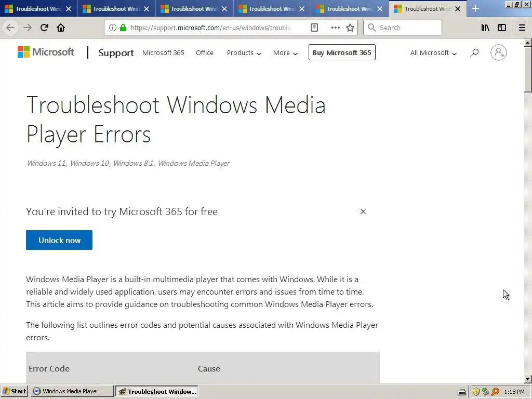Viewport: 532px width, 399px height.
Task: Go to the Support home link
Action: pos(116,52)
